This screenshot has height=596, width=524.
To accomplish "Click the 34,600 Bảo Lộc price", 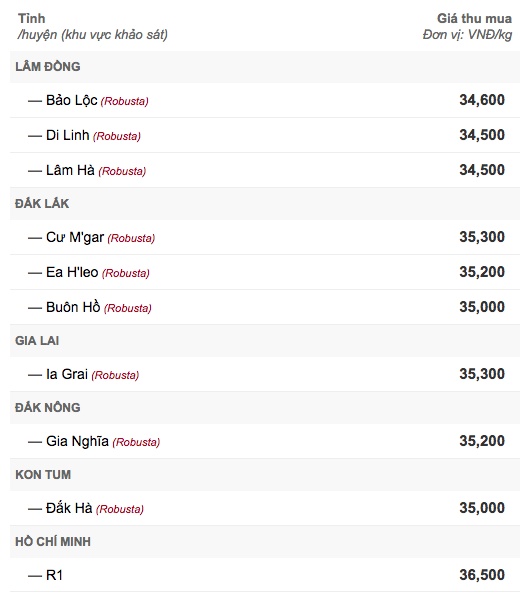I will pos(482,100).
